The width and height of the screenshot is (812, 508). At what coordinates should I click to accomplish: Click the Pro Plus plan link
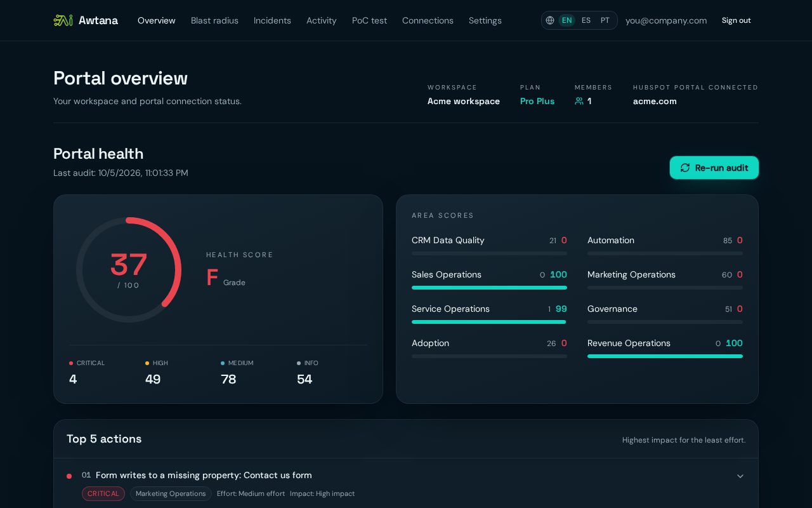pyautogui.click(x=537, y=101)
